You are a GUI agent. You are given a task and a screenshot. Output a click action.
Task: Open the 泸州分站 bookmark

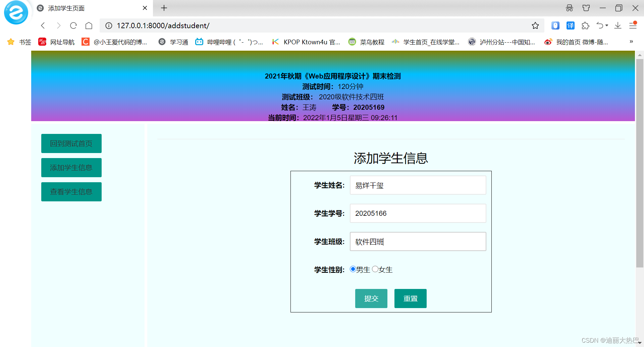pos(502,42)
